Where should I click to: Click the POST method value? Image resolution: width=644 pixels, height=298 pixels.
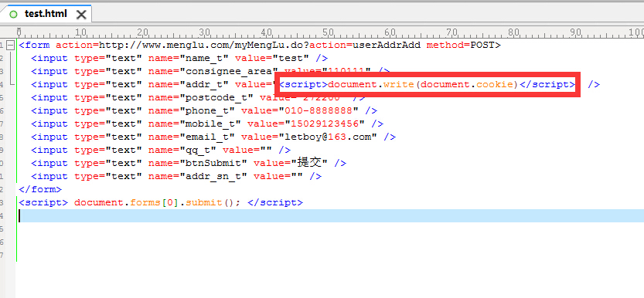(482, 45)
